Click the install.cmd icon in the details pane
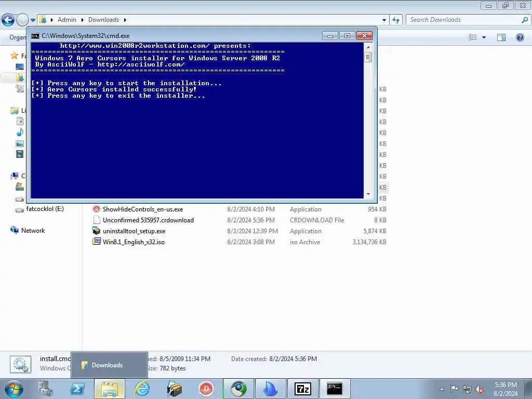This screenshot has height=399, width=532. point(21,365)
